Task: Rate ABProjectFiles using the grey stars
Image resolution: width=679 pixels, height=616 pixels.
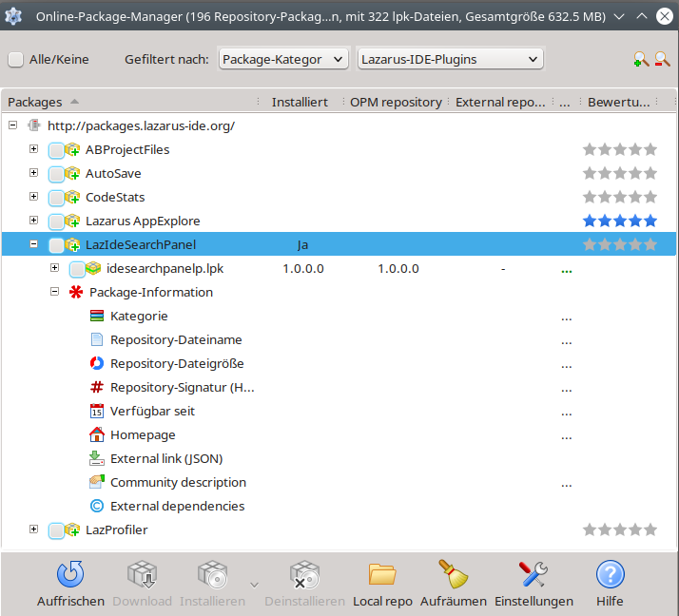Action: pyautogui.click(x=620, y=149)
